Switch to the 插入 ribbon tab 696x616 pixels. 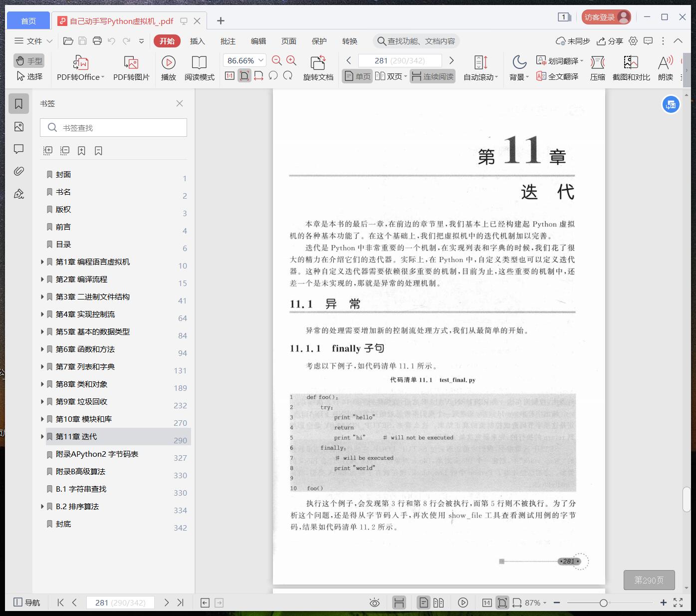197,41
